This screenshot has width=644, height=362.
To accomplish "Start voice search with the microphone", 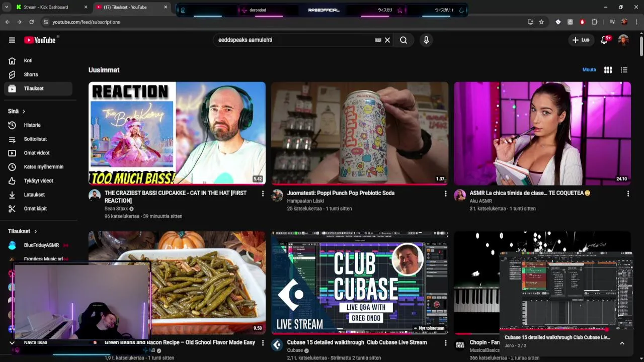I will click(426, 40).
